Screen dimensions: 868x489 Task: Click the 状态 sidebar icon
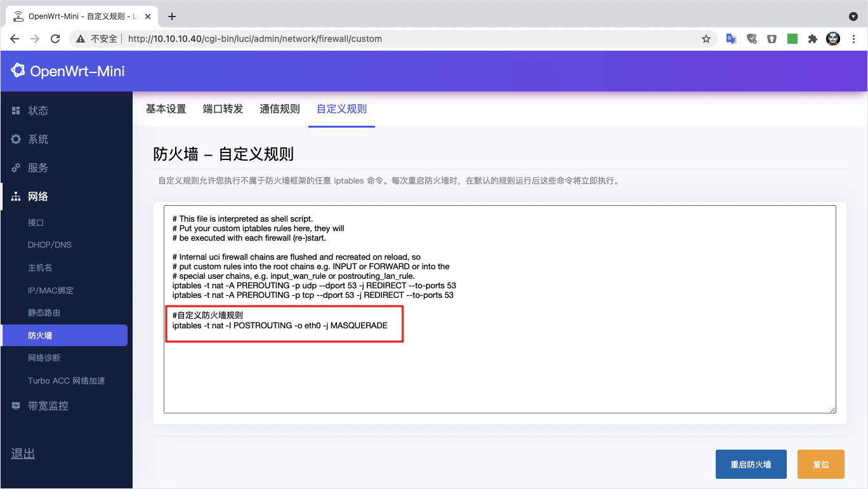(x=16, y=111)
